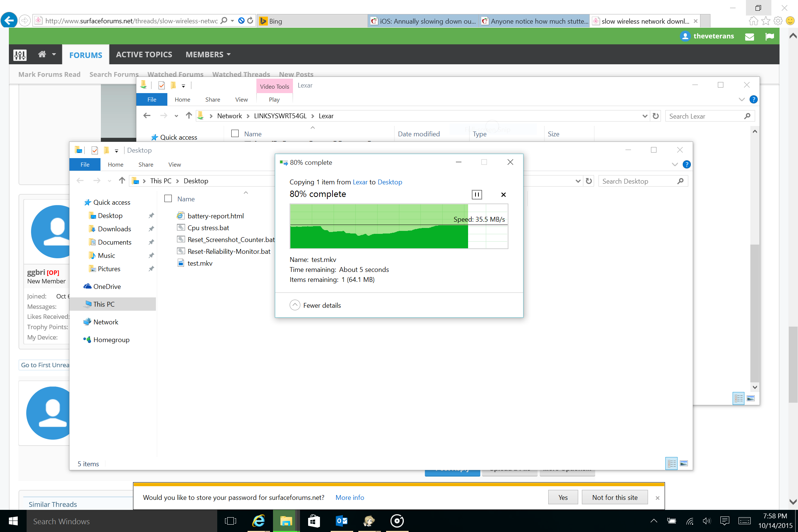Switch Lexar window to large icons view
This screenshot has width=798, height=532.
(x=751, y=398)
